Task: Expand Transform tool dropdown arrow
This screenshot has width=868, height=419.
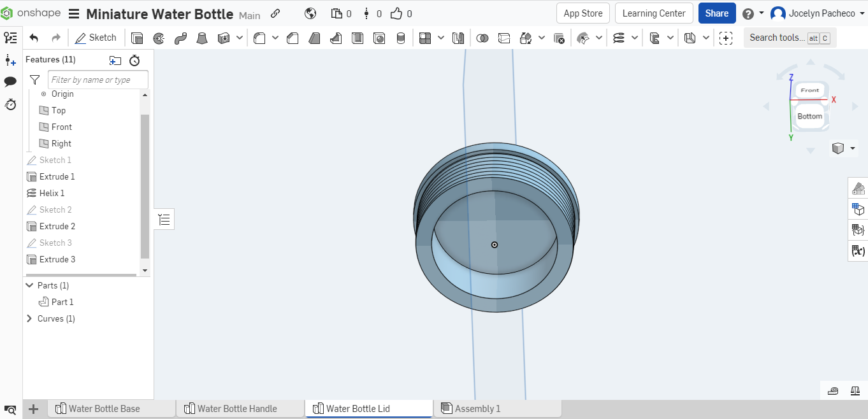Action: (x=542, y=38)
